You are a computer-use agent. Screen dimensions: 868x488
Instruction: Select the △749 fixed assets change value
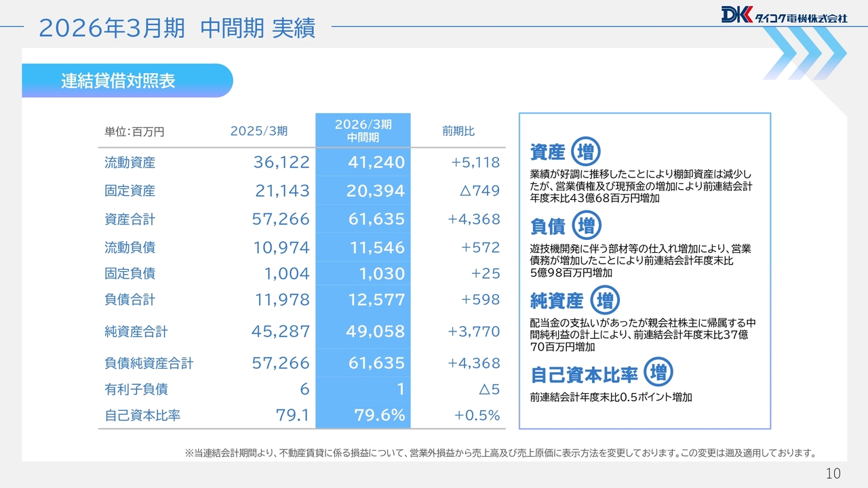coord(479,191)
